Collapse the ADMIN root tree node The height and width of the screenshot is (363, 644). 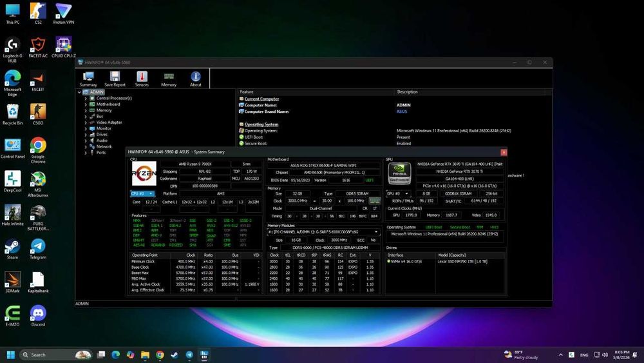(79, 92)
